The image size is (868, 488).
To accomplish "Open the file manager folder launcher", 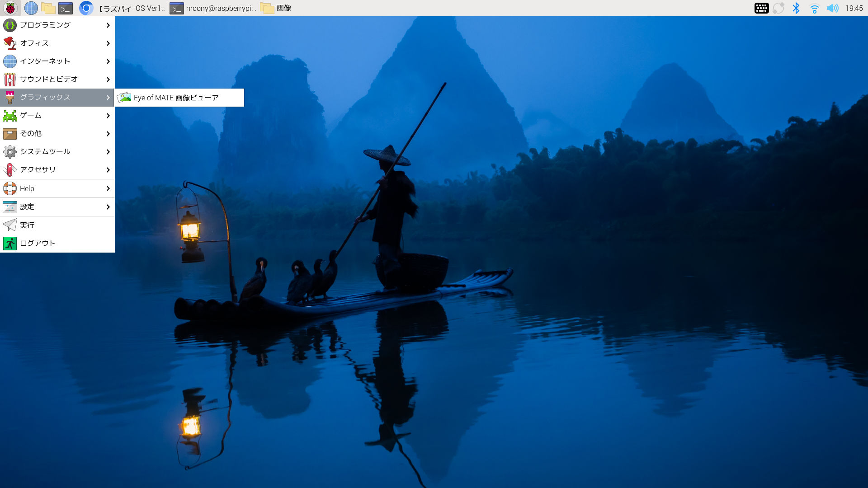I will [x=48, y=8].
